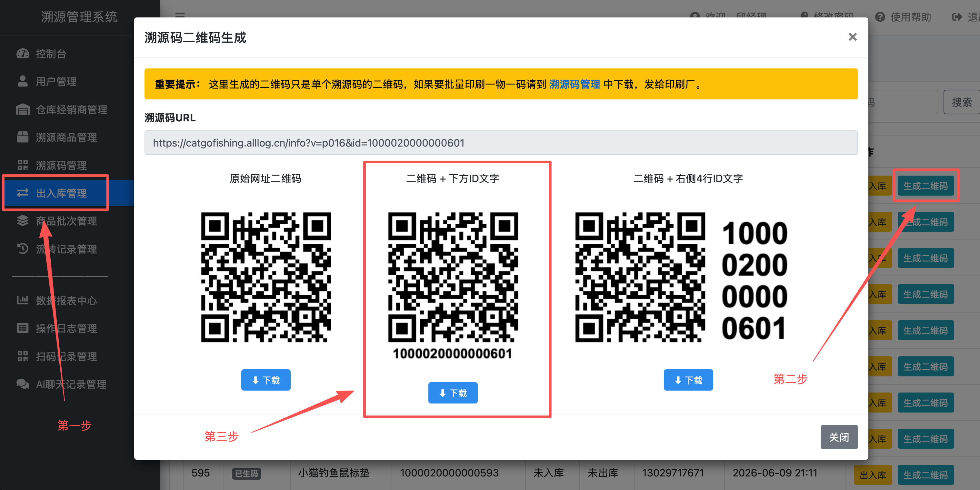Click the 已生码 badge in row 595
Image resolution: width=980 pixels, height=490 pixels.
pyautogui.click(x=246, y=474)
